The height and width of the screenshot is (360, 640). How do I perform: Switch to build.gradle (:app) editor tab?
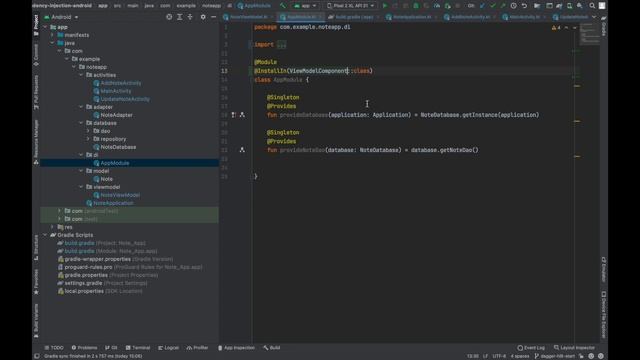click(354, 17)
